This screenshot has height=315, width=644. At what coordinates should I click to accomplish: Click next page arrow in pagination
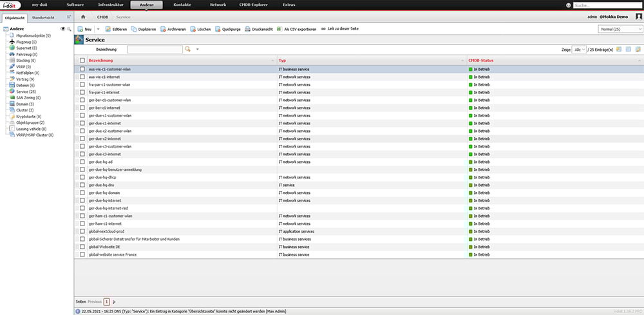[x=114, y=301]
